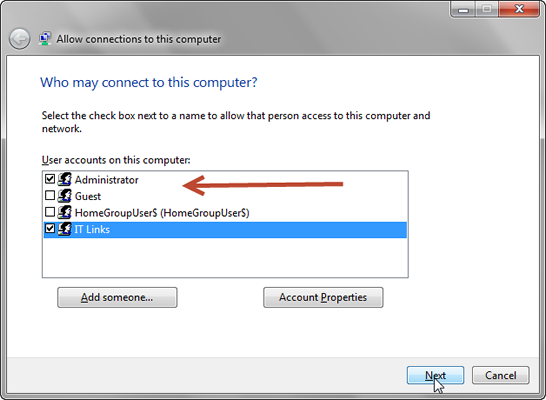Screen dimensions: 546x400
Task: Click the IT Links user account icon
Action: coord(65,229)
